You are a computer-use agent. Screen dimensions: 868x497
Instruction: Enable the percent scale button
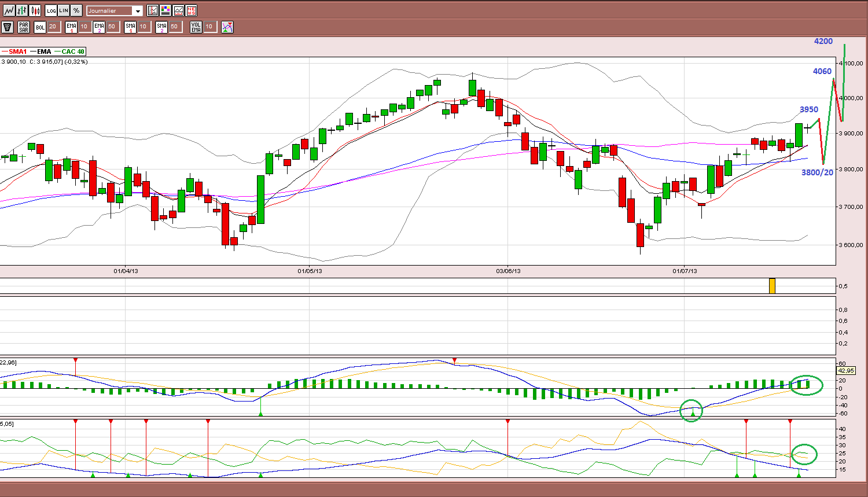click(x=76, y=10)
